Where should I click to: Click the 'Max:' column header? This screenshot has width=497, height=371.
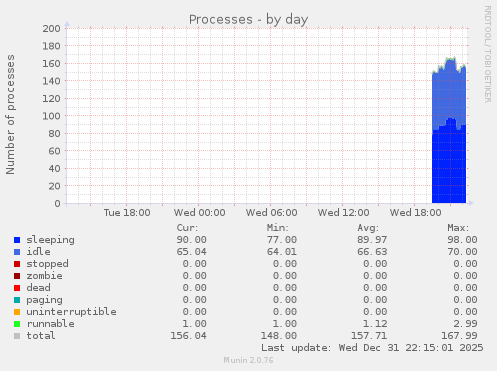point(458,228)
